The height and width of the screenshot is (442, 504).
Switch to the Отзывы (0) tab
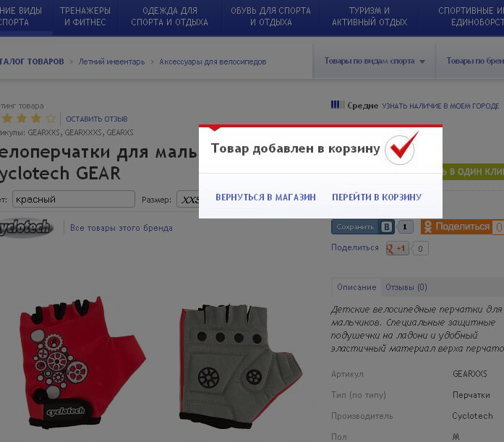pyautogui.click(x=406, y=287)
